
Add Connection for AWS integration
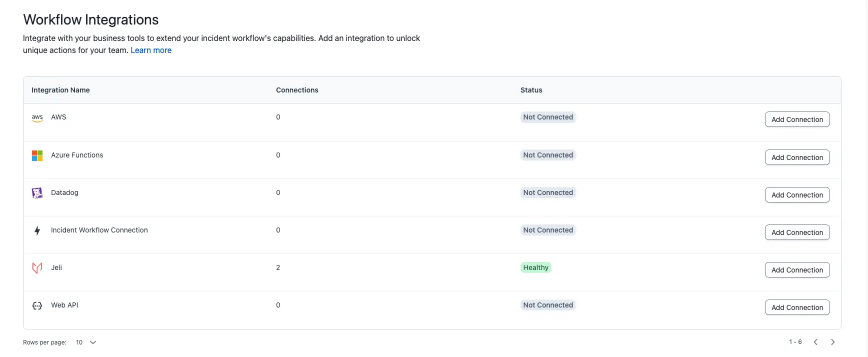point(797,119)
